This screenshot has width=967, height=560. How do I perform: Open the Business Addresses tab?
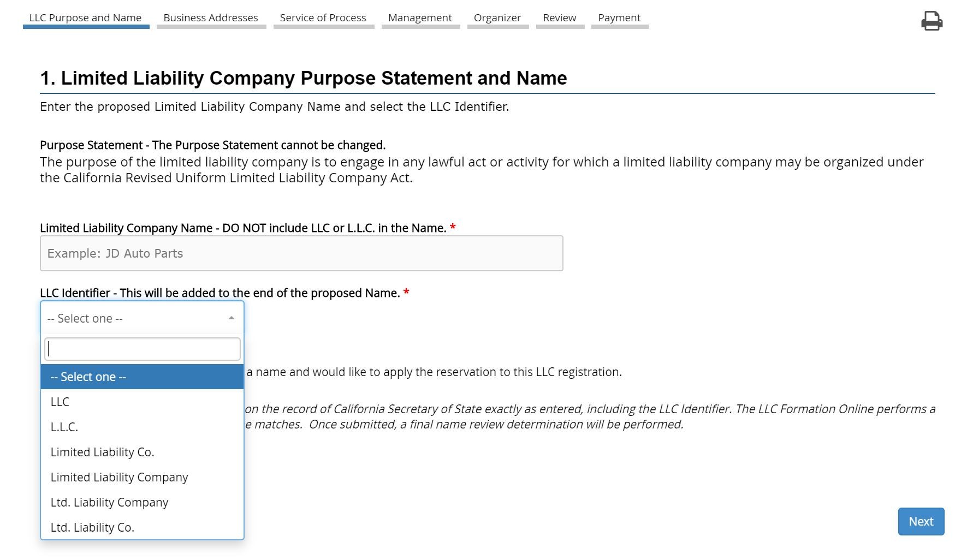pyautogui.click(x=211, y=18)
